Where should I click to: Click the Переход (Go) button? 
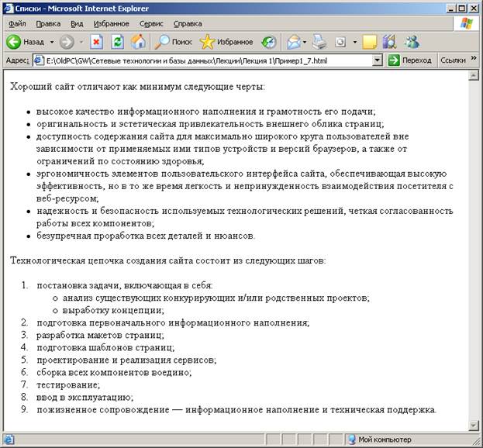click(409, 60)
